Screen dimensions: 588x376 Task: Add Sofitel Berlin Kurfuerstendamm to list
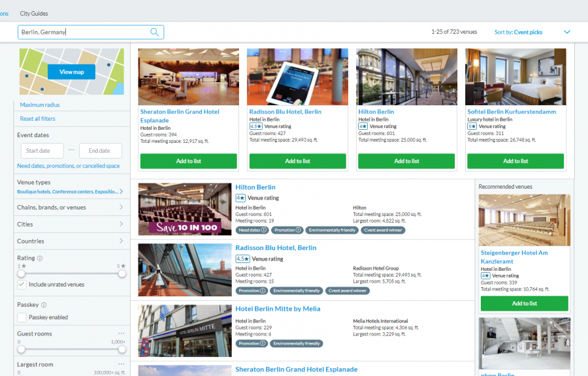pos(515,161)
